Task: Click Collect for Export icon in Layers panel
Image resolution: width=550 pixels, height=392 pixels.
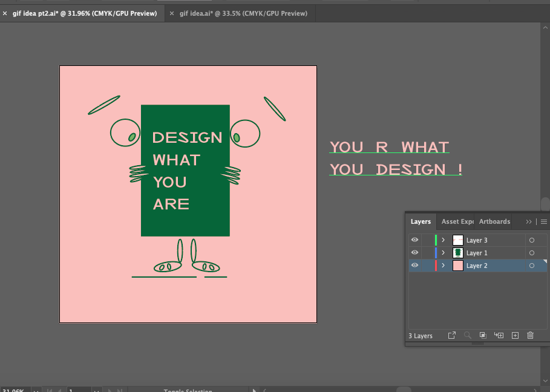Action: point(451,335)
